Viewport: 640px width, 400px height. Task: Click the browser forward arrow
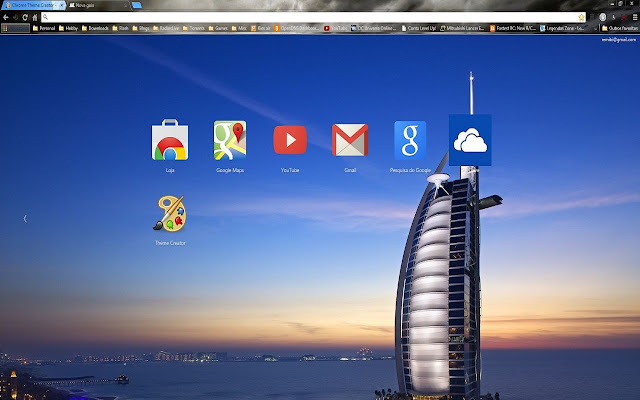pyautogui.click(x=16, y=17)
